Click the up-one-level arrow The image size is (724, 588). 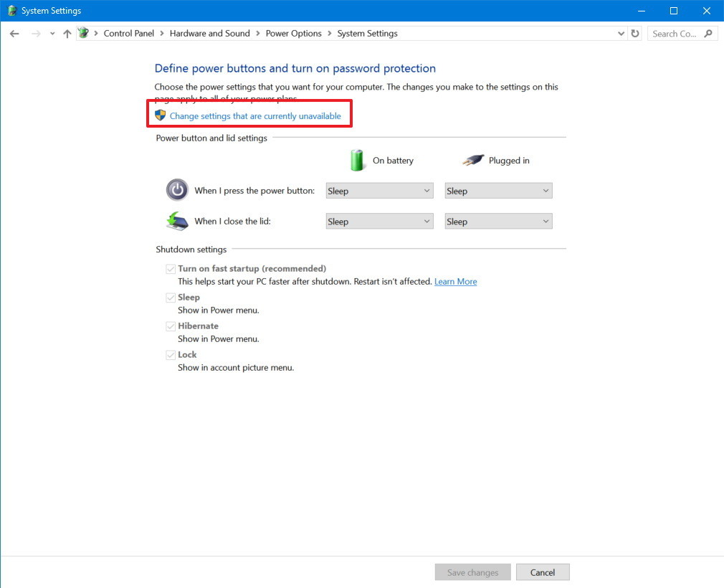click(x=66, y=33)
